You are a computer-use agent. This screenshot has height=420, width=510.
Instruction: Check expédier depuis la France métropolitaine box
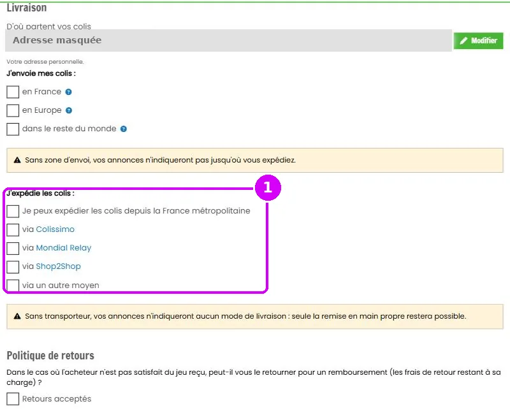click(13, 212)
